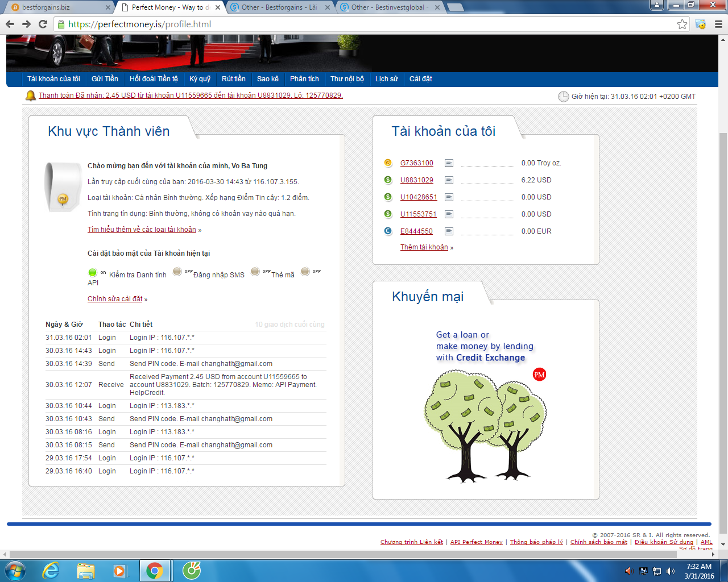
Task: Open File Explorer from the taskbar
Action: coord(85,570)
